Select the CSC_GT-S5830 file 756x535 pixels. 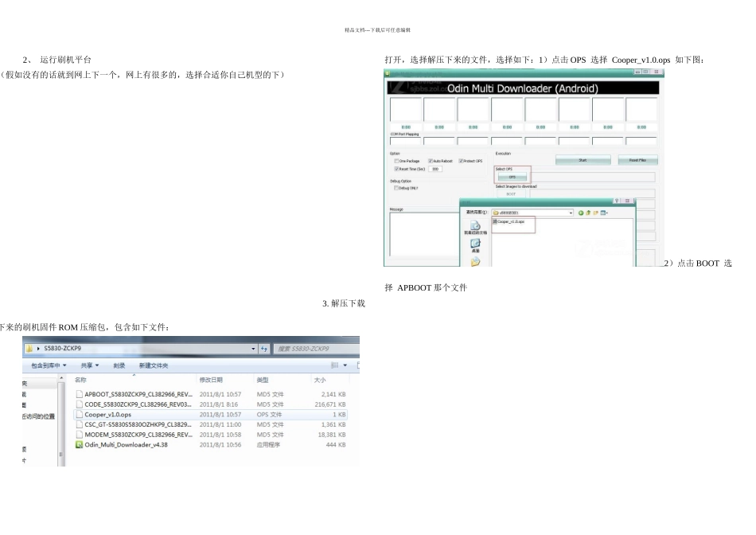pyautogui.click(x=138, y=424)
